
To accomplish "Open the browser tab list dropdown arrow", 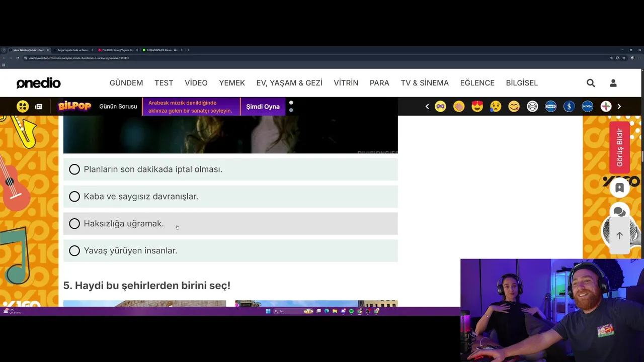I will [x=4, y=50].
